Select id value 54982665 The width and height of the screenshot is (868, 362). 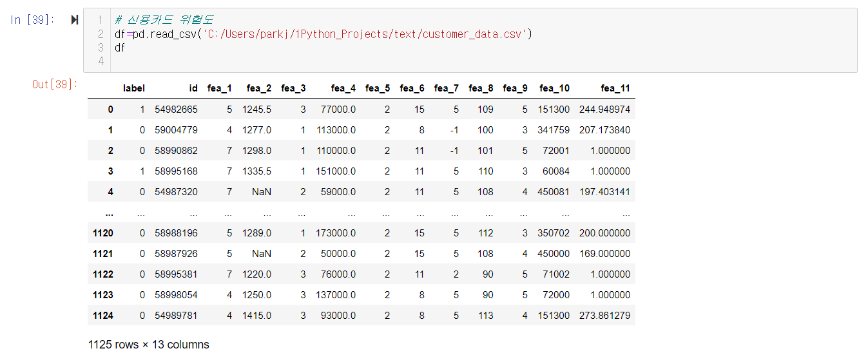point(177,110)
